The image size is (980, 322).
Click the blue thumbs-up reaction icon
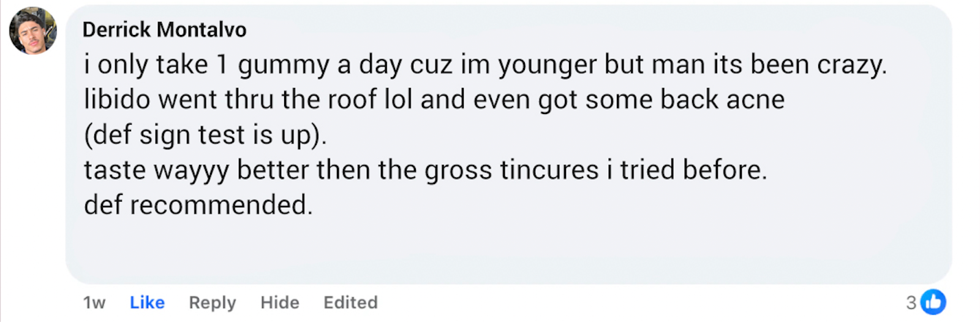(933, 302)
